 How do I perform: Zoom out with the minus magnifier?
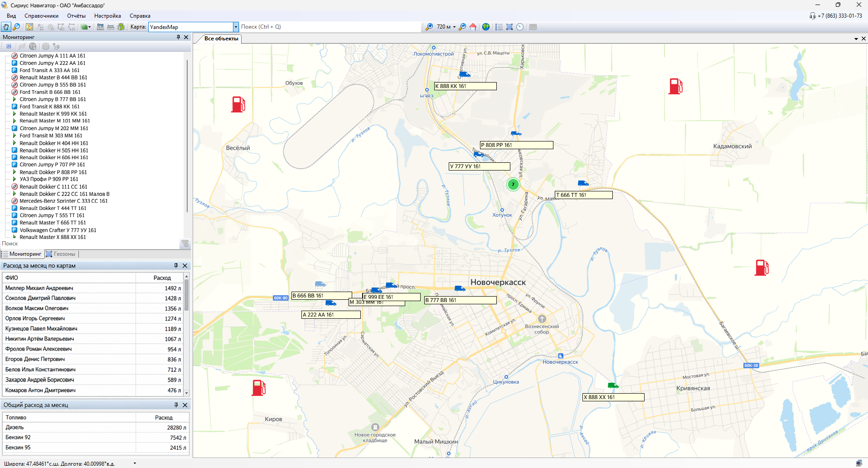click(462, 27)
